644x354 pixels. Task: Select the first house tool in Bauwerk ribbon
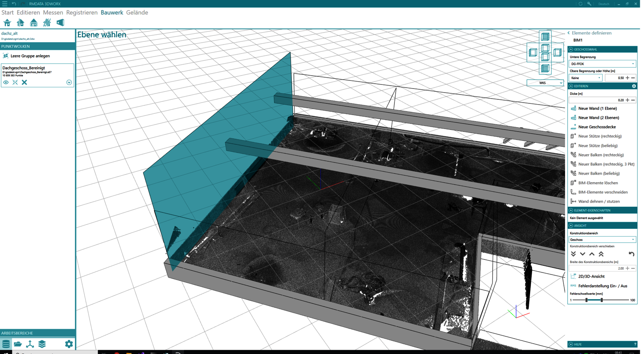click(7, 23)
